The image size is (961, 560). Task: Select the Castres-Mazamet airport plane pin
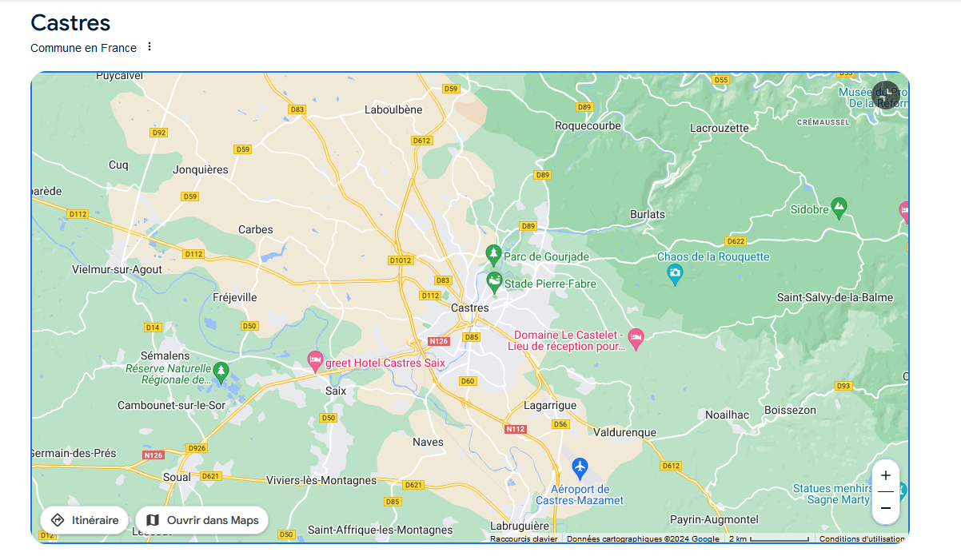click(580, 468)
